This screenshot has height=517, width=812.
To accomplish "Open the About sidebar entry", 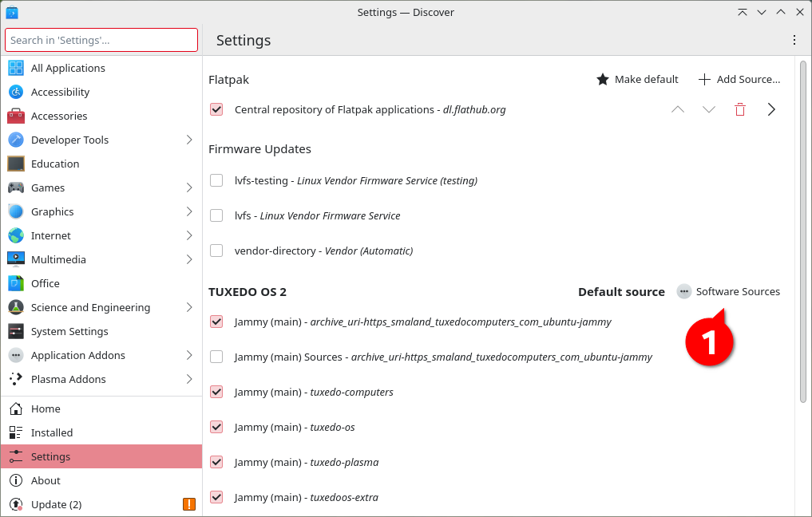I will pos(101,480).
